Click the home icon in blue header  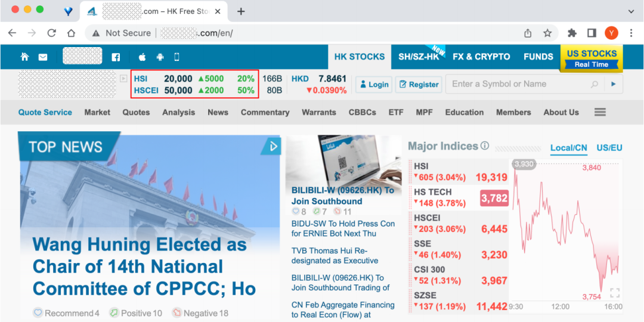coord(24,57)
